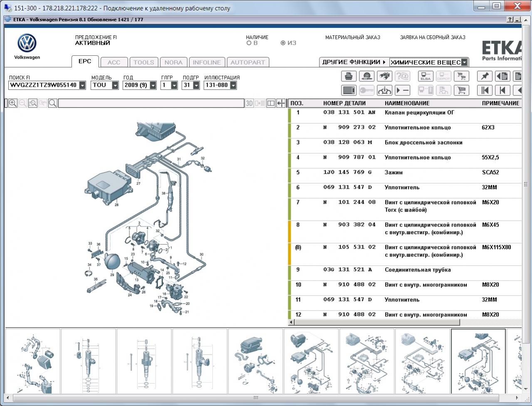Screen dimensions: 532x406
Task: Open the ПОИСК FI VIN dropdown
Action: pos(82,85)
